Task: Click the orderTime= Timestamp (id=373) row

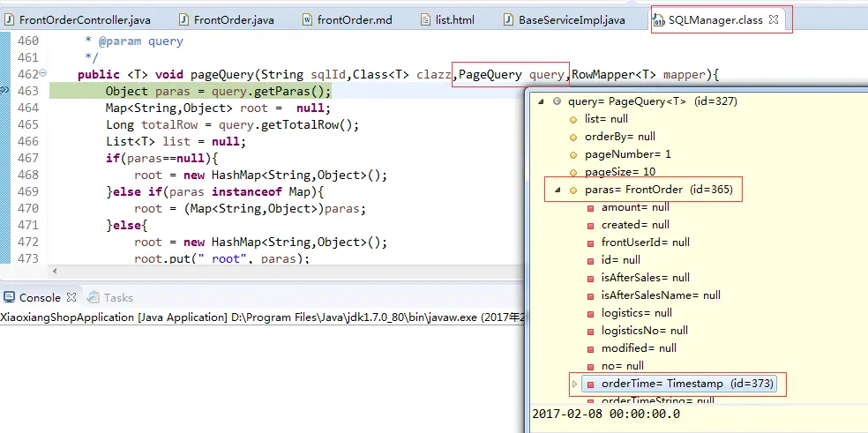Action: (679, 384)
